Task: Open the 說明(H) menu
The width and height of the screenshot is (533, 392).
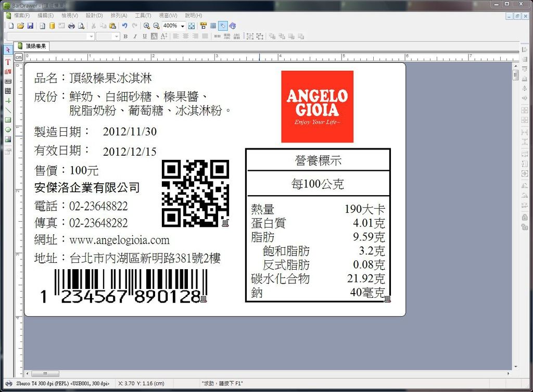Action: coord(194,16)
